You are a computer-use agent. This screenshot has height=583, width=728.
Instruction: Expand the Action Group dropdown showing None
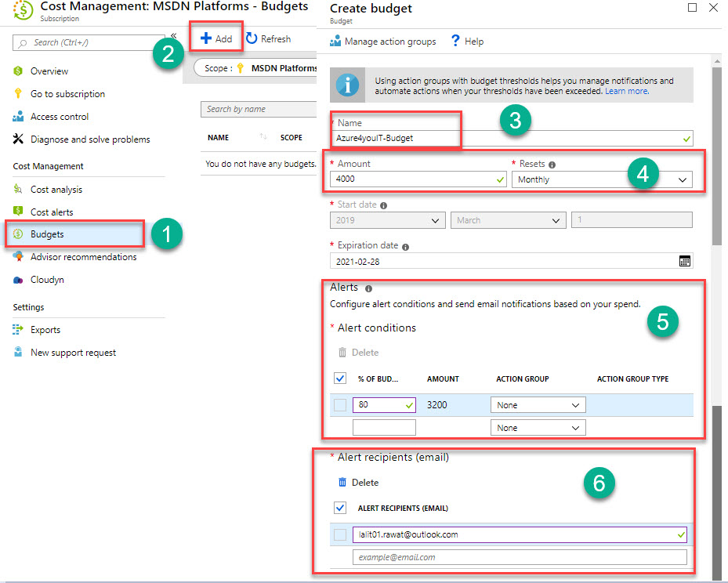coord(538,404)
